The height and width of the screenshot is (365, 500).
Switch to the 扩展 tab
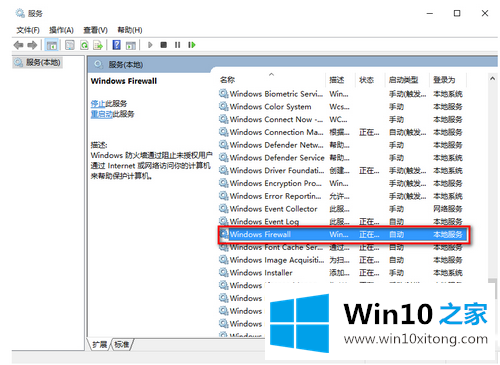coord(99,345)
